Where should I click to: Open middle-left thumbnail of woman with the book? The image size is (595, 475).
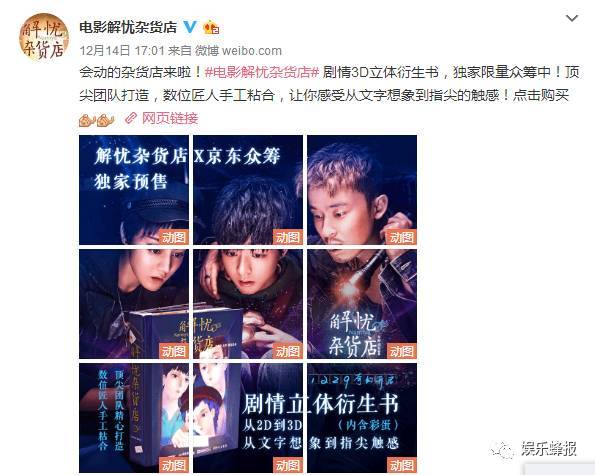(134, 304)
